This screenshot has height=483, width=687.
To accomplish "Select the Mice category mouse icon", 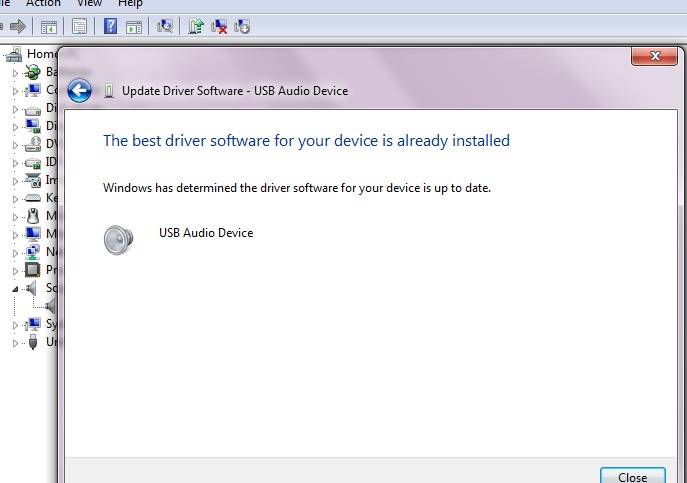I will (32, 216).
